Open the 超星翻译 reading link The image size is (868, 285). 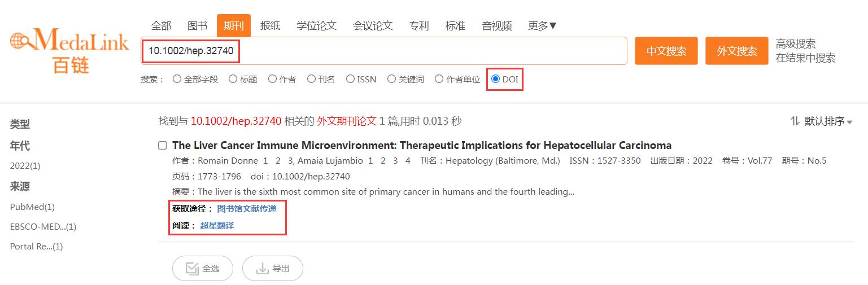point(217,225)
